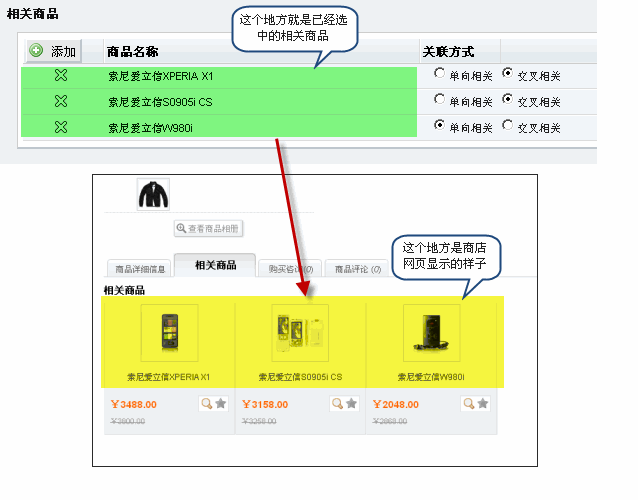Click the ¥2048.00 price
The height and width of the screenshot is (500, 638).
[x=395, y=404]
